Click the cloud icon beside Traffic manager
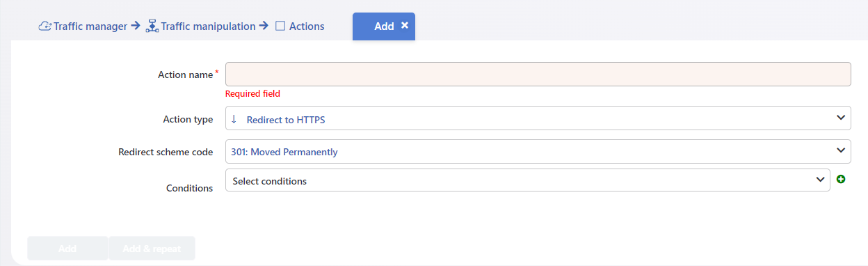The width and height of the screenshot is (868, 266). click(x=45, y=26)
